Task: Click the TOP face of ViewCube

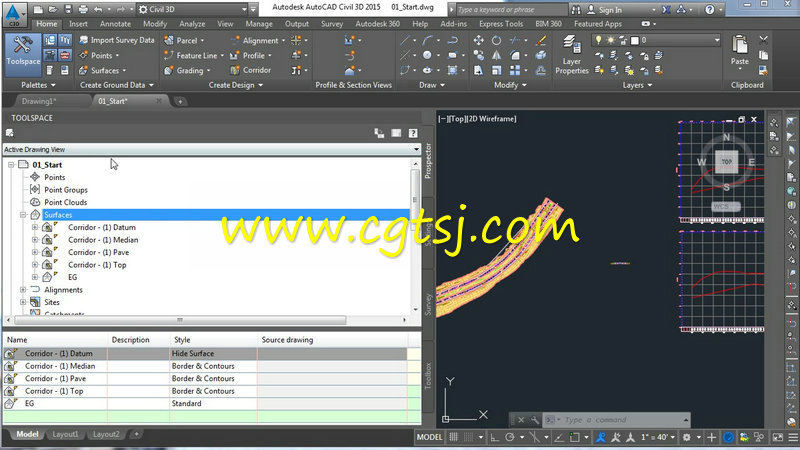Action: coord(726,162)
